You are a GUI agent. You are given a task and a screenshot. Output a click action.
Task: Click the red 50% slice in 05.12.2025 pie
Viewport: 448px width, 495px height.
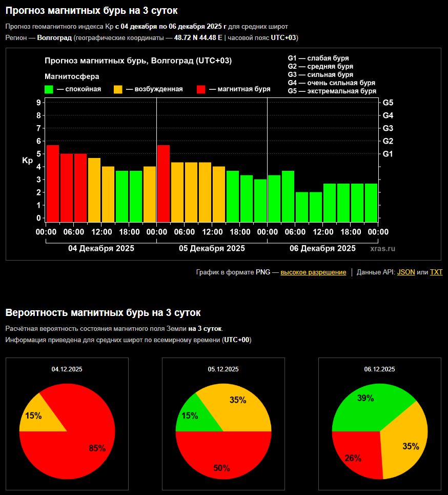click(x=223, y=457)
